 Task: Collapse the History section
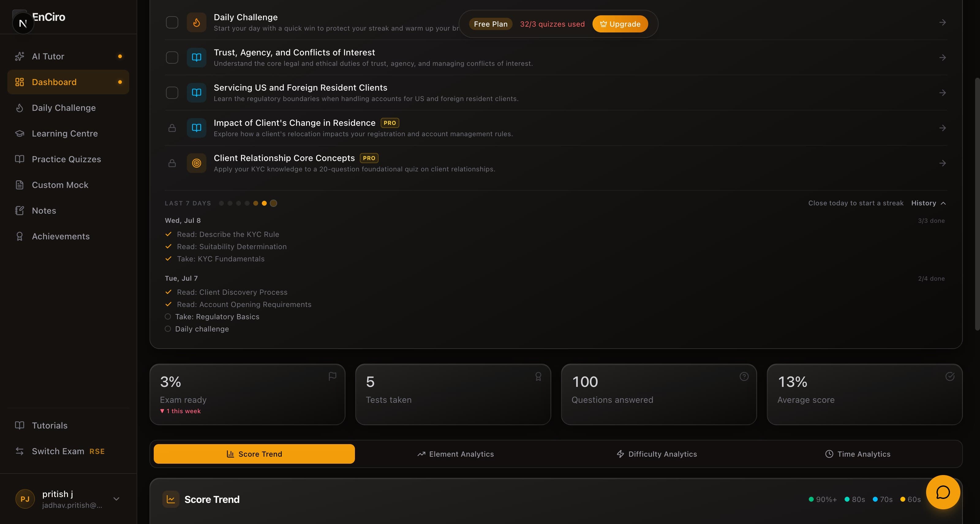928,203
